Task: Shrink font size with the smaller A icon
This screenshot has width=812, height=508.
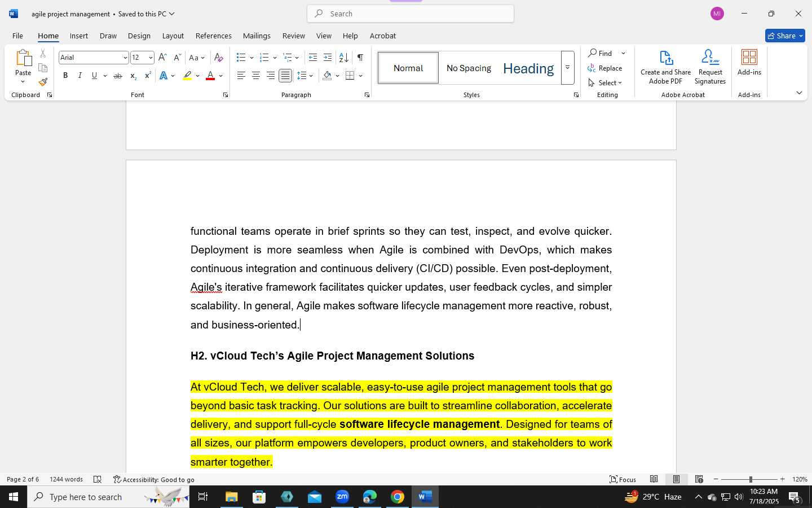Action: (177, 58)
